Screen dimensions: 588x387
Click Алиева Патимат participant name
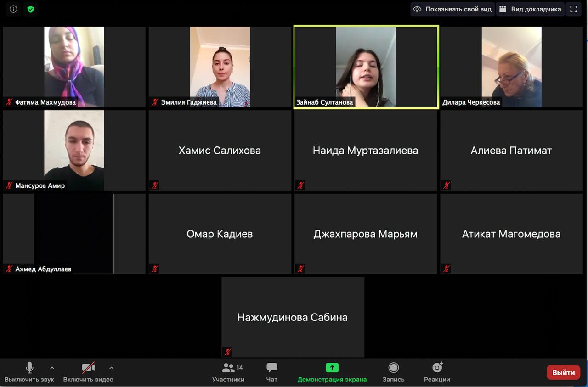(x=511, y=151)
